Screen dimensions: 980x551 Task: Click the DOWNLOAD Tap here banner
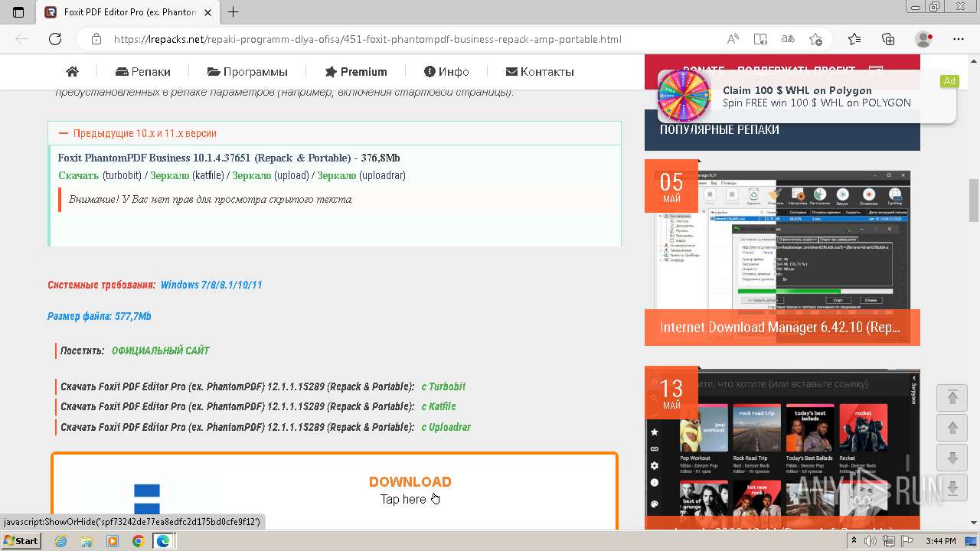click(x=335, y=491)
